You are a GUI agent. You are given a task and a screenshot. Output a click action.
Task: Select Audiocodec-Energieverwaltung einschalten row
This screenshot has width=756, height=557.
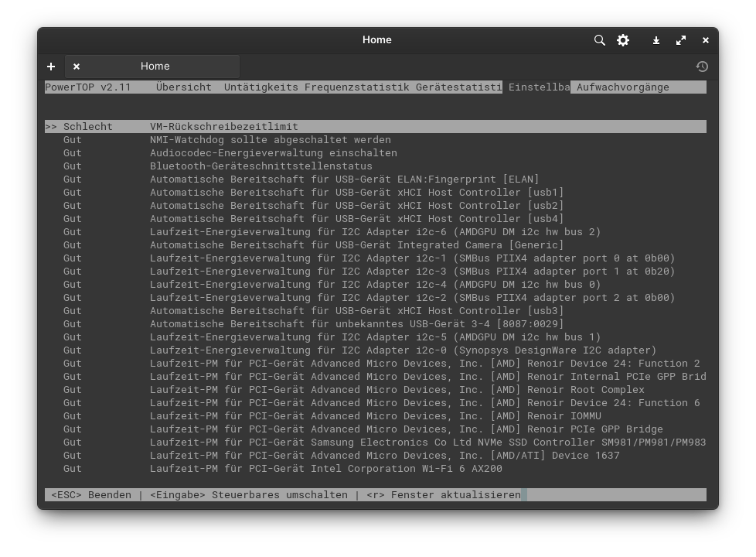pyautogui.click(x=376, y=153)
